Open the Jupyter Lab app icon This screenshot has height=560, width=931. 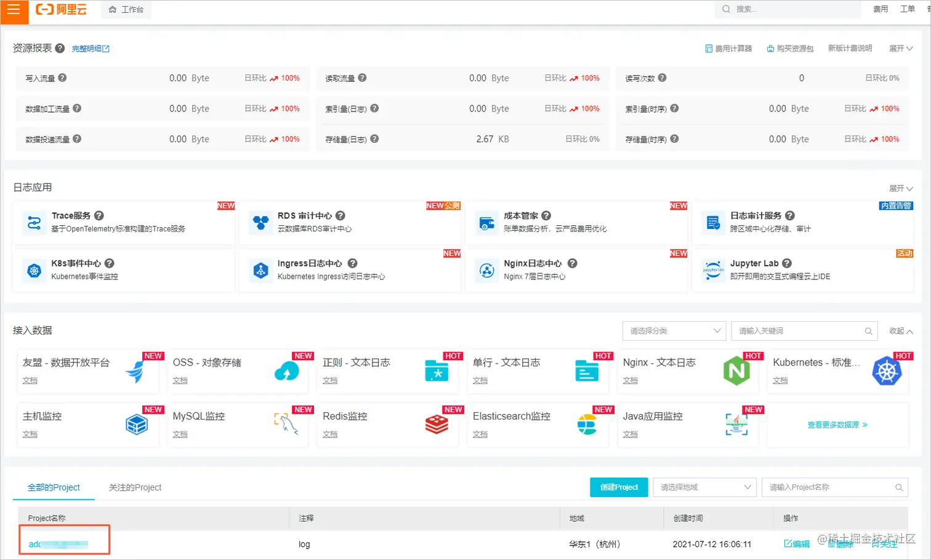click(x=713, y=270)
